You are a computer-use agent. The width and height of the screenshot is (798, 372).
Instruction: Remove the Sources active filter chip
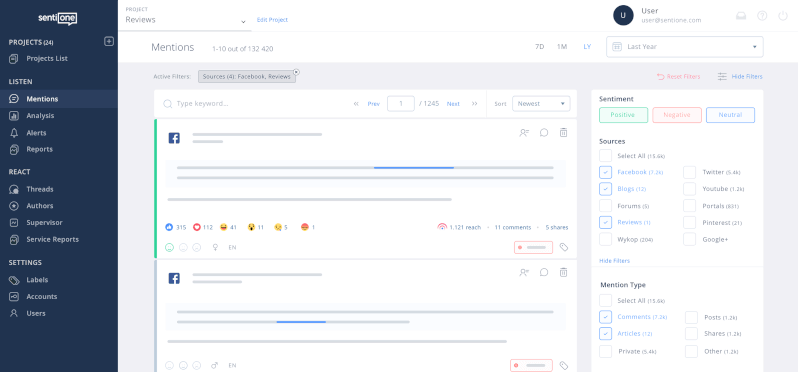click(297, 72)
